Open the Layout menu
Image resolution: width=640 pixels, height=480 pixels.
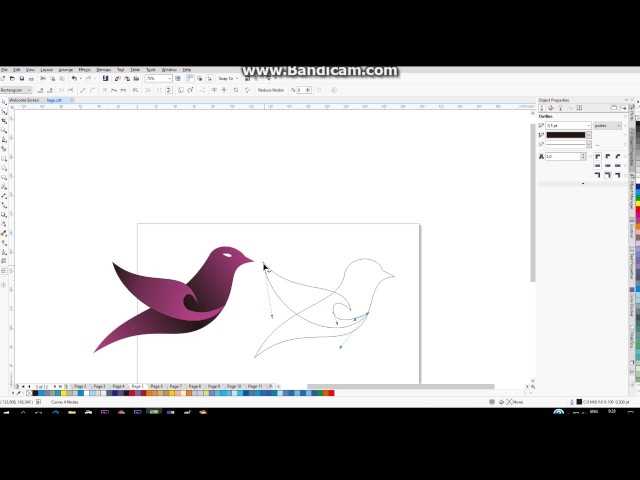[x=47, y=70]
